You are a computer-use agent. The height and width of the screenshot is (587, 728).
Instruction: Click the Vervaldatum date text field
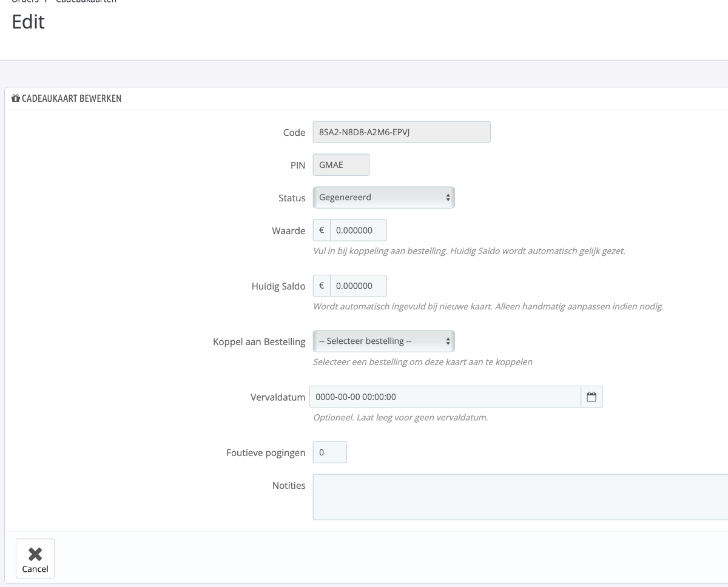[445, 397]
